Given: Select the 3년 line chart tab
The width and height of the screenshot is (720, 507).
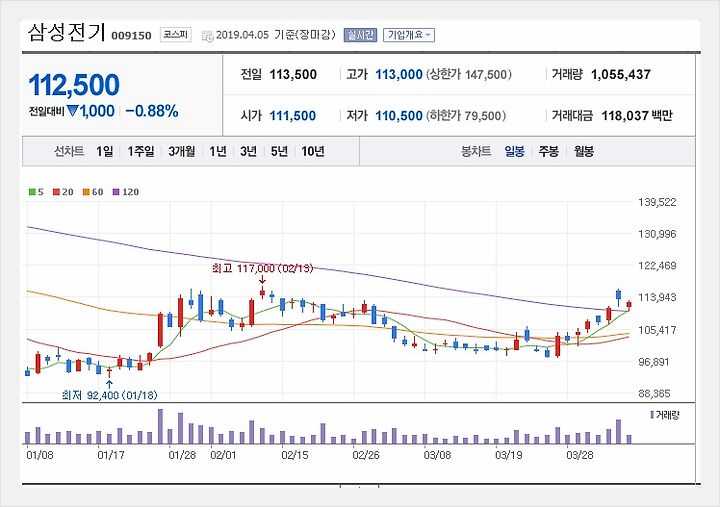Looking at the screenshot, I should coord(248,151).
